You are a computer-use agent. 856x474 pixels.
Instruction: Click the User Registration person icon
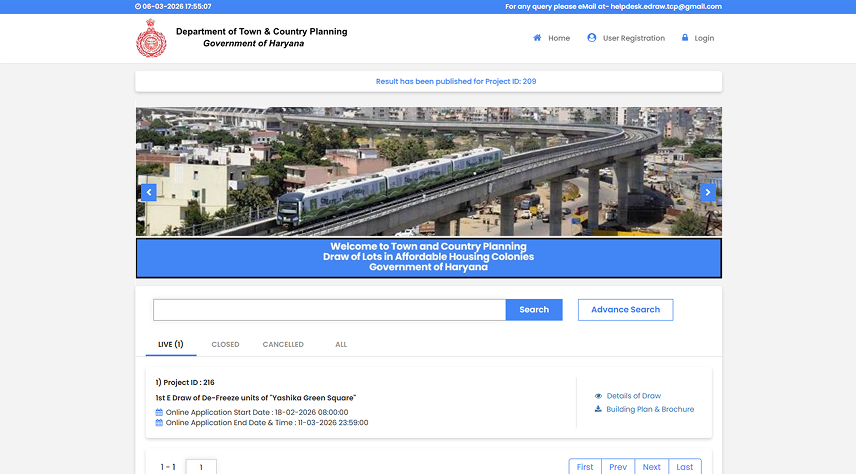click(x=592, y=38)
